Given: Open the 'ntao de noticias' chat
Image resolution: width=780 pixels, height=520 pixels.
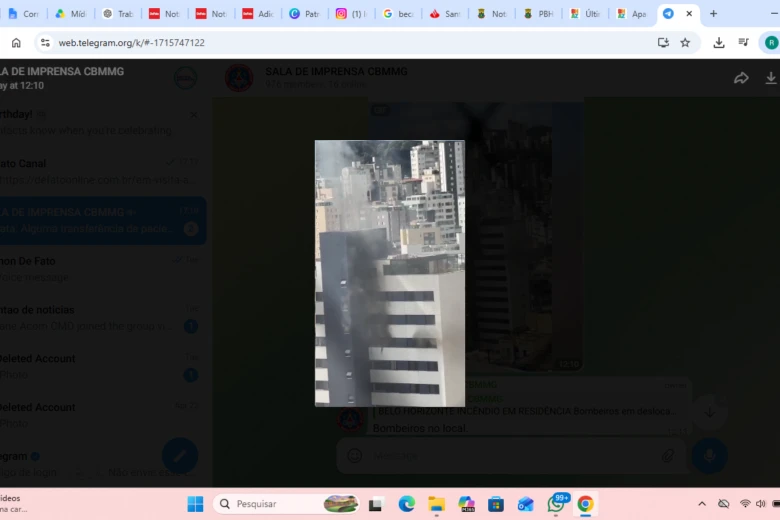Looking at the screenshot, I should pyautogui.click(x=102, y=317).
